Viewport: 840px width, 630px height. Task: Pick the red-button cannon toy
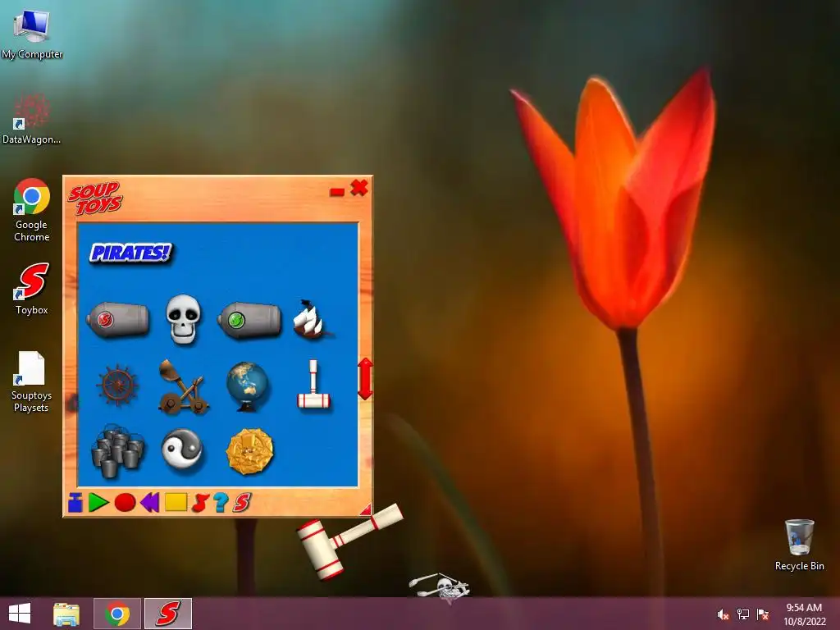coord(118,320)
